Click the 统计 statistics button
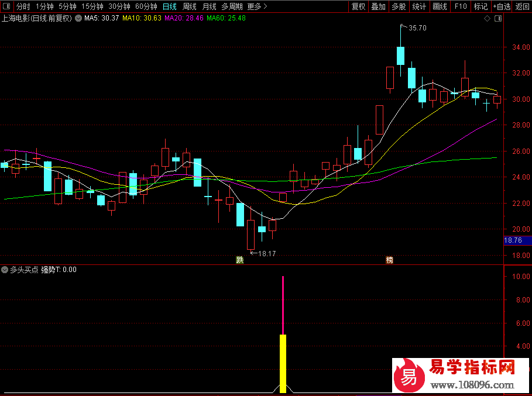 click(419, 6)
